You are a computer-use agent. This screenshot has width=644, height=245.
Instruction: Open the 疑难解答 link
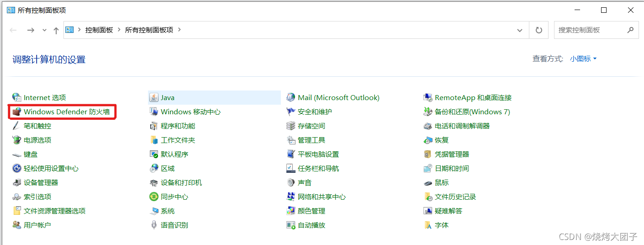click(x=449, y=211)
